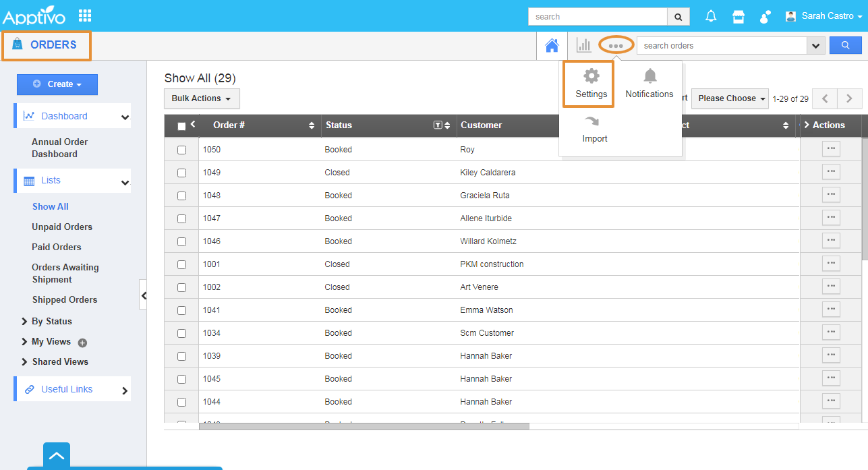Open the Shipped Orders list
Viewport: 868px width, 470px height.
coord(65,300)
